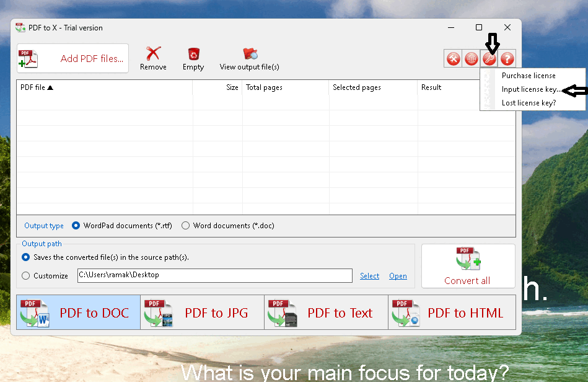
Task: Choose Word documents (*.doc) output type
Action: [185, 226]
